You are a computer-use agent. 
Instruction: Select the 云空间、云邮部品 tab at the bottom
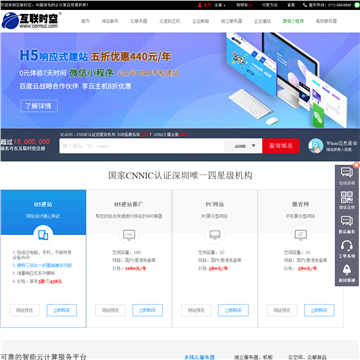click(x=307, y=357)
